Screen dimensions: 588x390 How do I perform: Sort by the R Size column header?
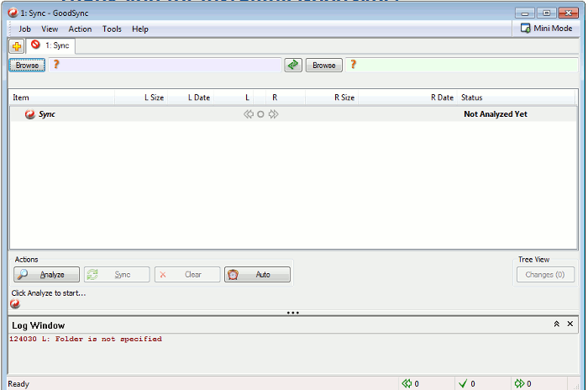[x=332, y=97]
